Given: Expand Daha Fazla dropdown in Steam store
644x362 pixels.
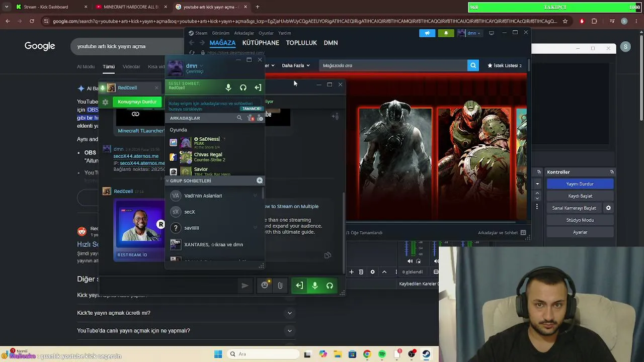Looking at the screenshot, I should 295,65.
